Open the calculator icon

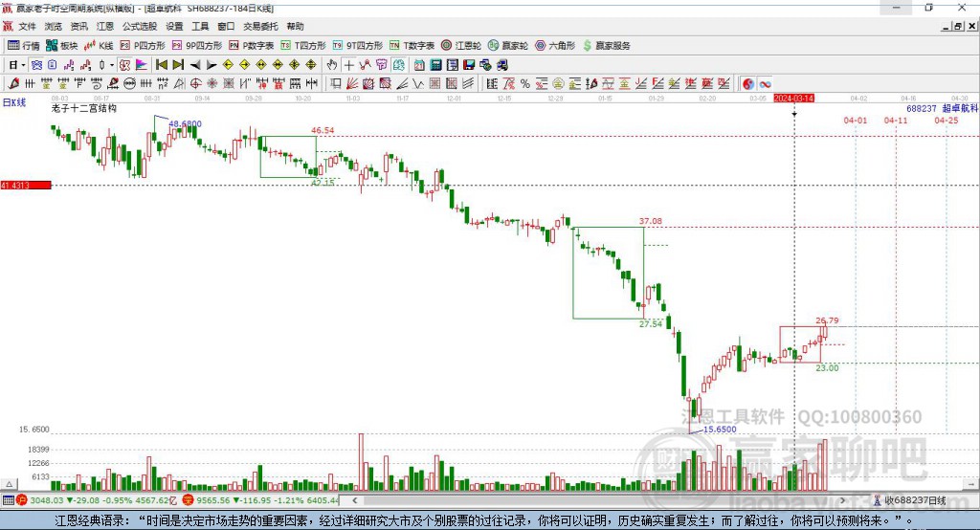(435, 65)
